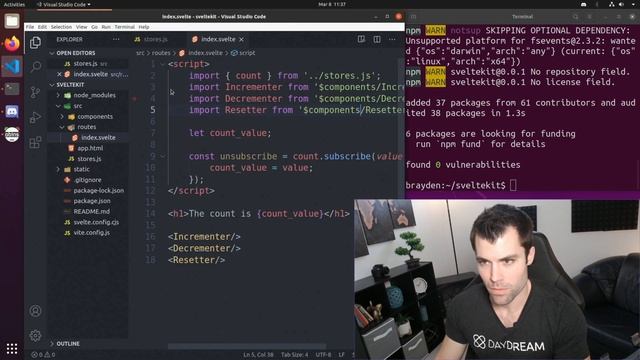This screenshot has height=360, width=640.
Task: Open the Accounts menu icon
Action: tap(36, 311)
